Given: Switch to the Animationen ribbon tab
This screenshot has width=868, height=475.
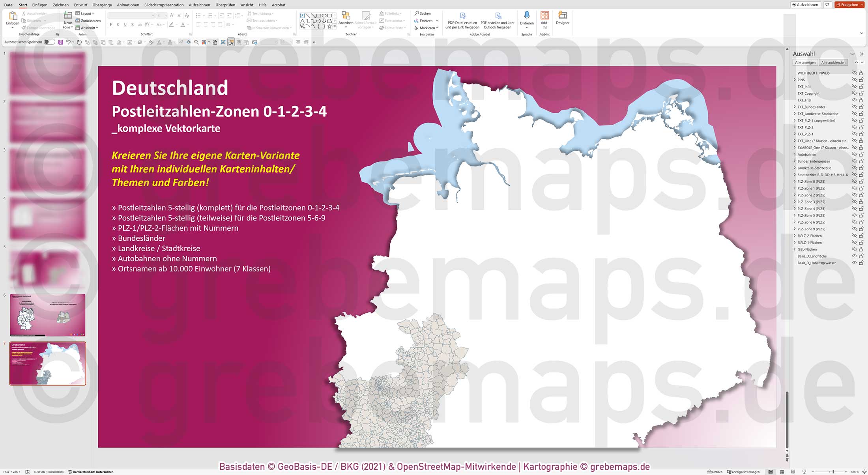Looking at the screenshot, I should pos(127,5).
